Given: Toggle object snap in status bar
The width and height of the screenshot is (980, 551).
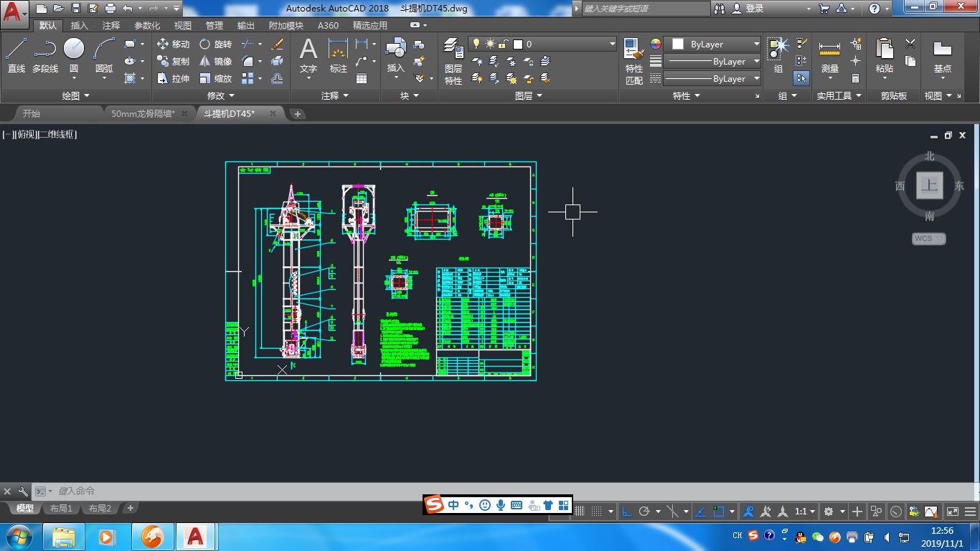Looking at the screenshot, I should tap(719, 512).
